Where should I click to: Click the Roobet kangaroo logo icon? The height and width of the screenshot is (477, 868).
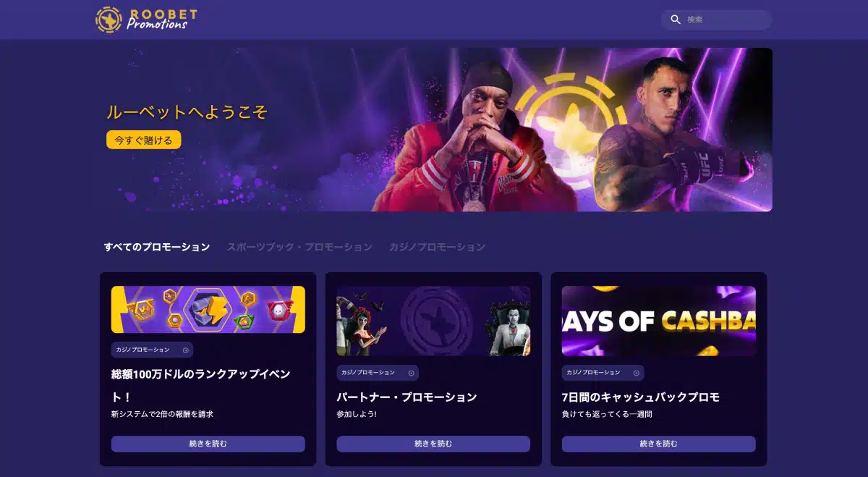pos(109,20)
